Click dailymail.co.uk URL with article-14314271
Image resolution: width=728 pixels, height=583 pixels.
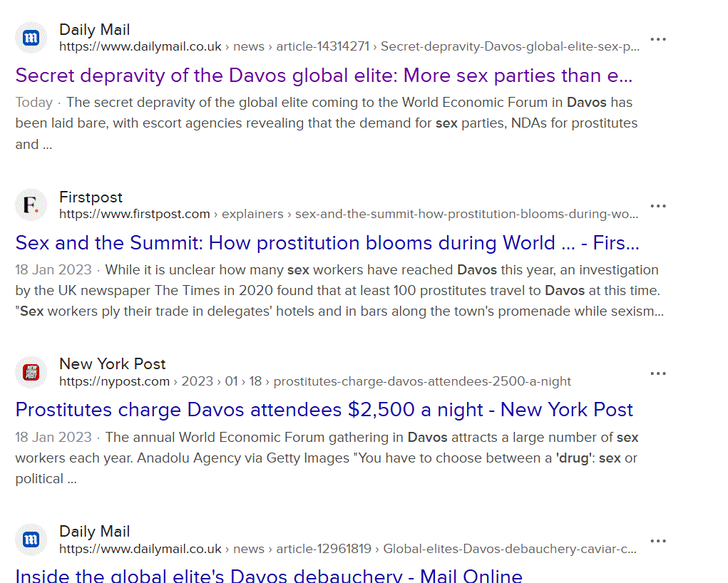pyautogui.click(x=349, y=47)
